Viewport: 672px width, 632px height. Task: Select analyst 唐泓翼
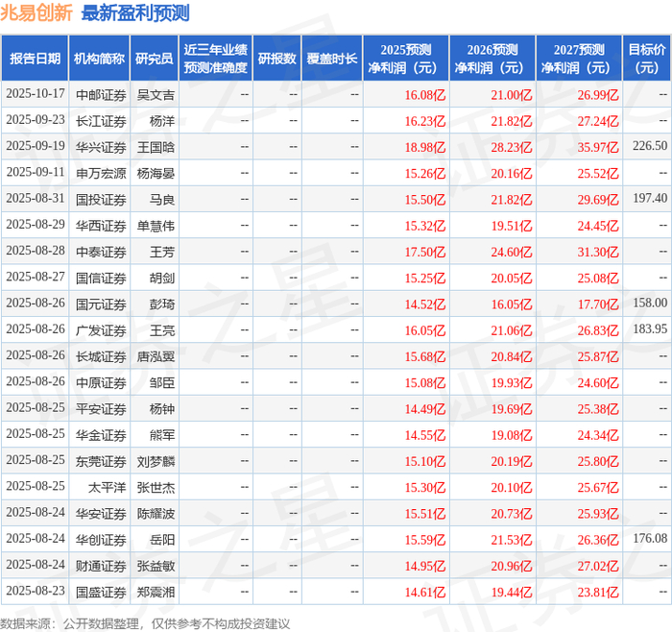156,356
